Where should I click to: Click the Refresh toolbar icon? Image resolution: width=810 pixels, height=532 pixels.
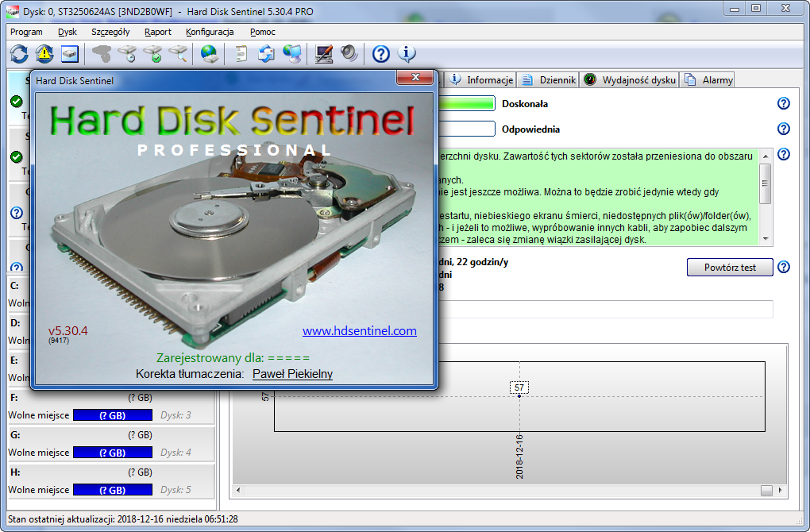click(19, 54)
